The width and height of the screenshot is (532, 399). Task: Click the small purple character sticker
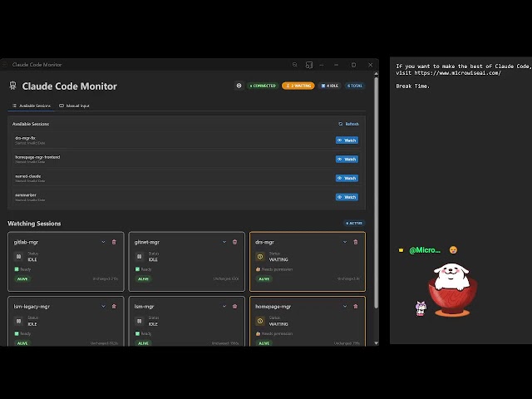421,308
